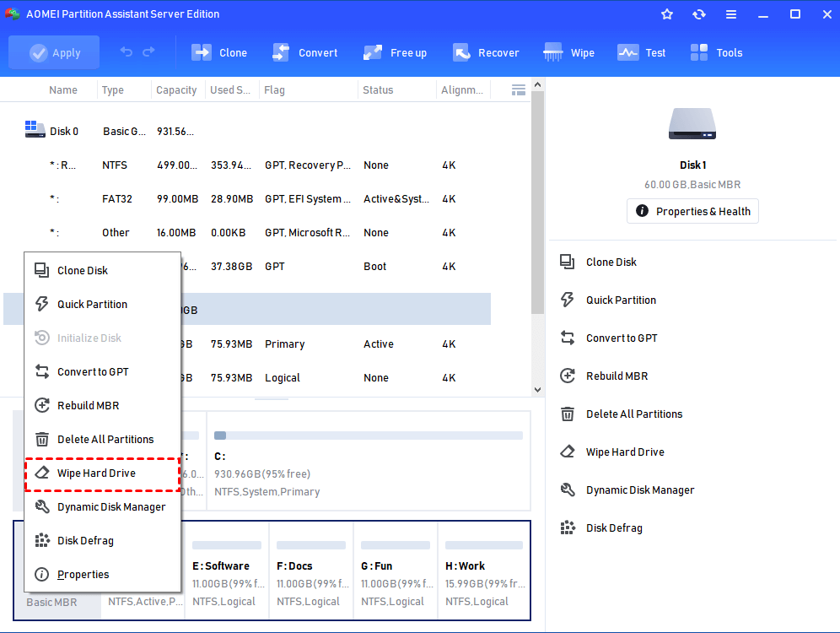Select the Logical None partition row
The width and height of the screenshot is (840, 633).
pyautogui.click(x=336, y=378)
